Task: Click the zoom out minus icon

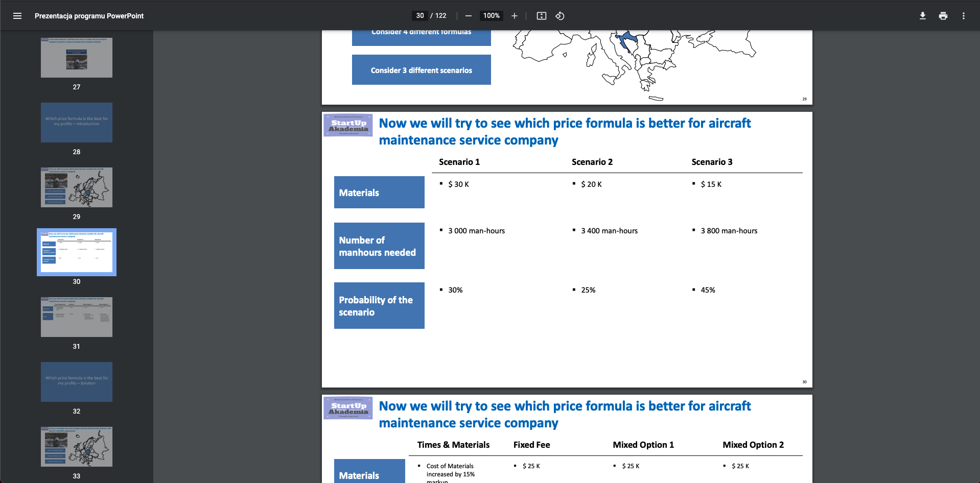Action: click(x=468, y=16)
